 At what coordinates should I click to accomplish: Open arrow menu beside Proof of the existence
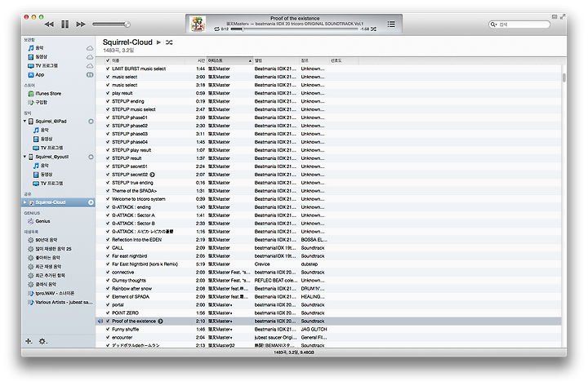[161, 322]
